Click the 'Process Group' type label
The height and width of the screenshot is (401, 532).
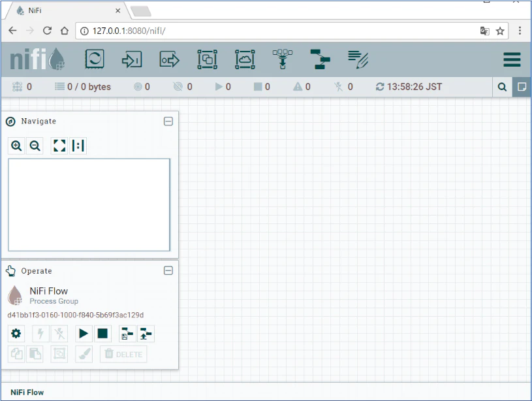(54, 301)
